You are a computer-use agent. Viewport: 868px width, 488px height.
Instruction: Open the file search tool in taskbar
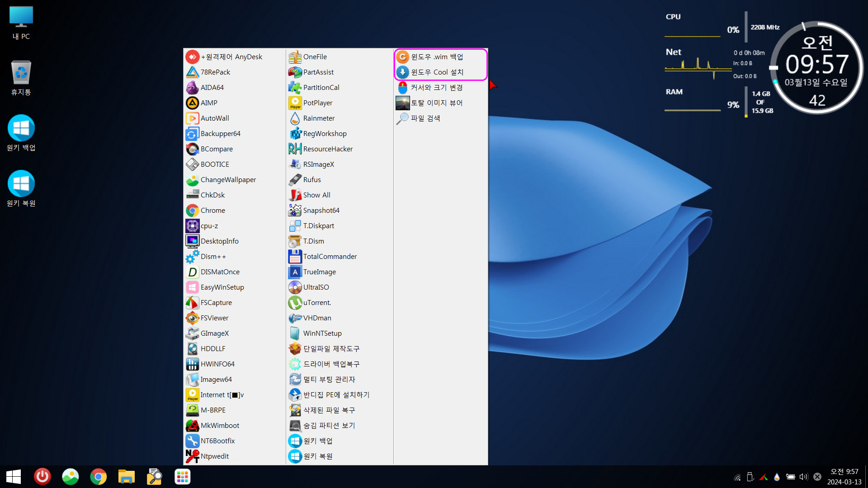(155, 477)
